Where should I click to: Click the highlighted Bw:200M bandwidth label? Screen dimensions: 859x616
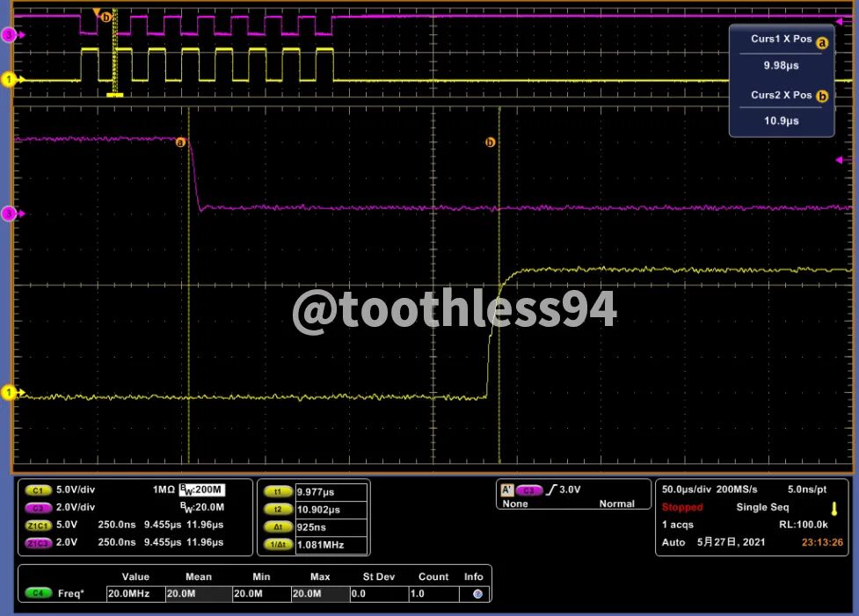[201, 489]
